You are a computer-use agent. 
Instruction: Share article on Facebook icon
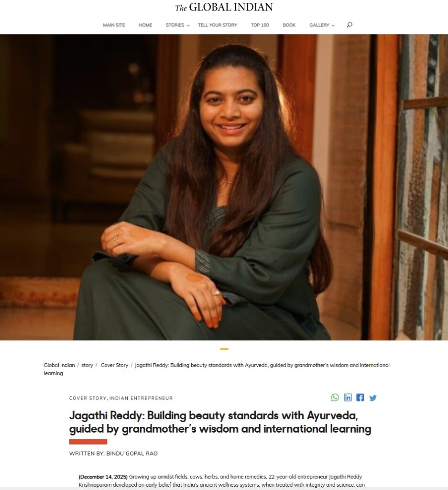[360, 398]
